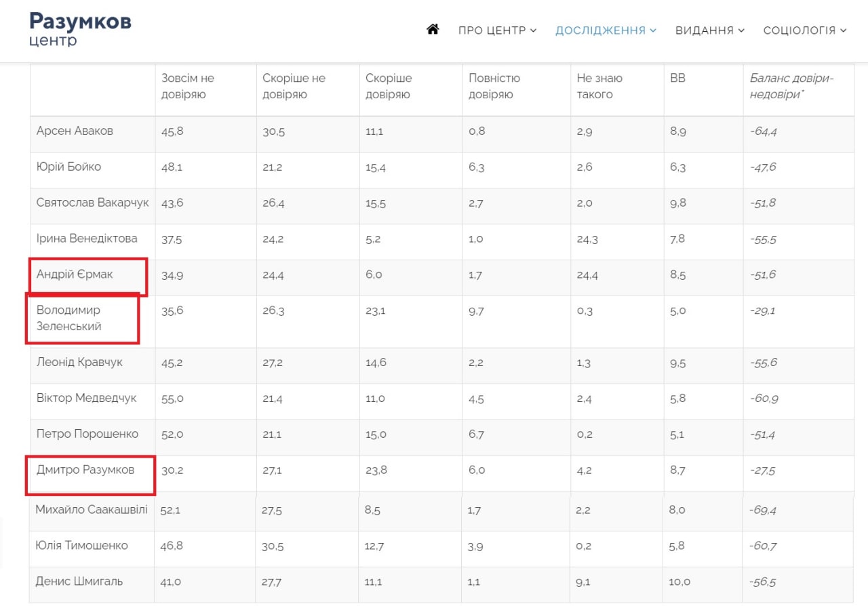
Task: Click Аваков's 'Зовсім не довіряю' value 45,8
Action: click(172, 132)
